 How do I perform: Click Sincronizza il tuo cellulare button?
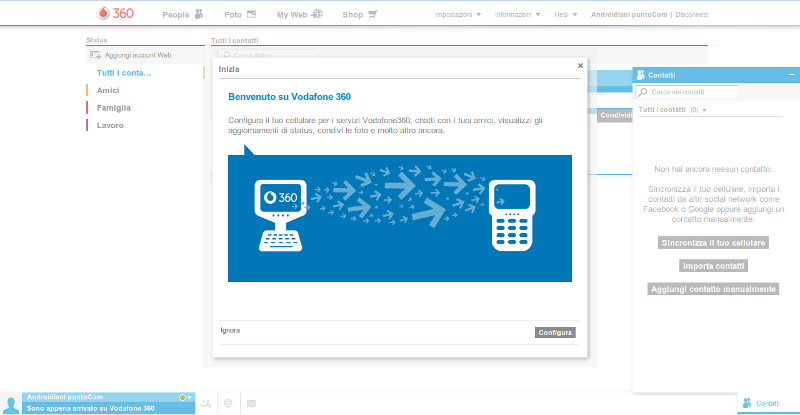713,243
